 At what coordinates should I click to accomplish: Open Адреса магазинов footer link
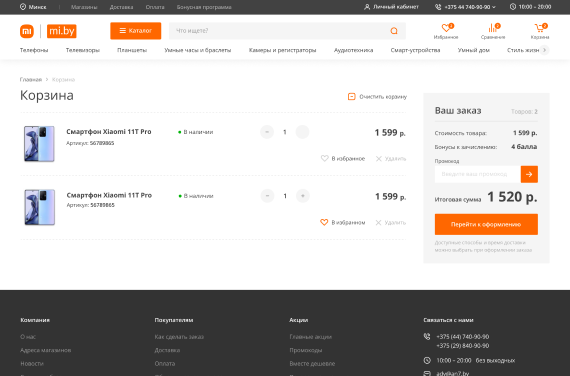pyautogui.click(x=46, y=350)
